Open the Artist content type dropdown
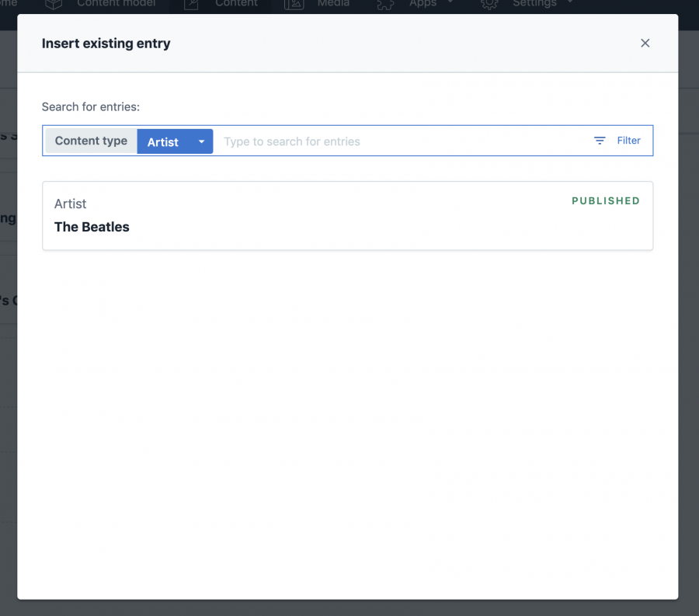This screenshot has height=616, width=699. tap(175, 141)
